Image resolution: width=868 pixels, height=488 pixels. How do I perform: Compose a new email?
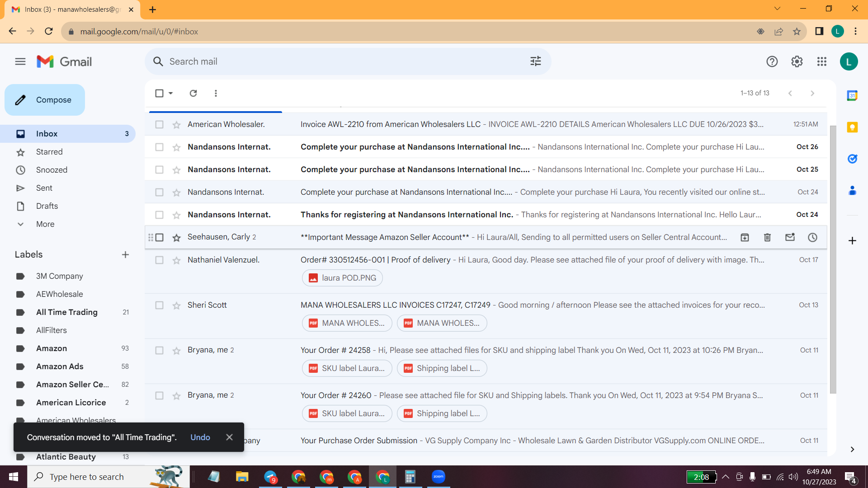[x=45, y=100]
